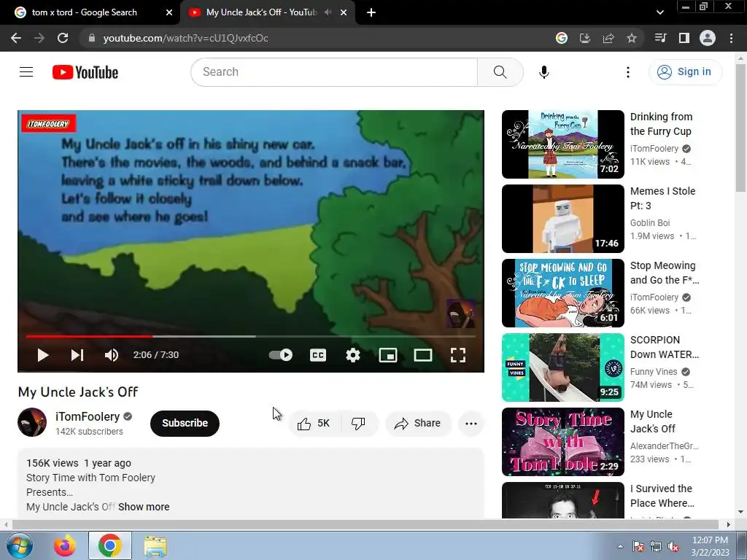
Task: Mute tab audio speaker icon
Action: [x=328, y=12]
